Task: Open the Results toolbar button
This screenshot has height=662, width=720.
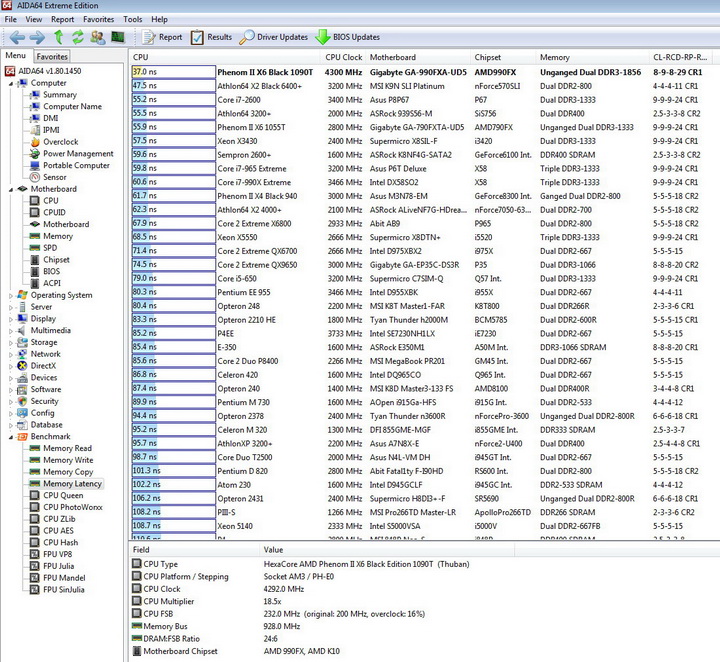Action: (211, 37)
